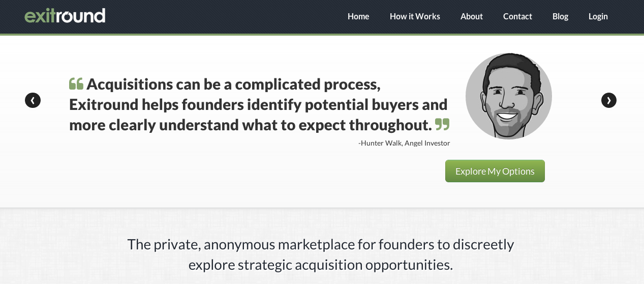
Task: Click the 'round' white part of logo
Action: (80, 16)
